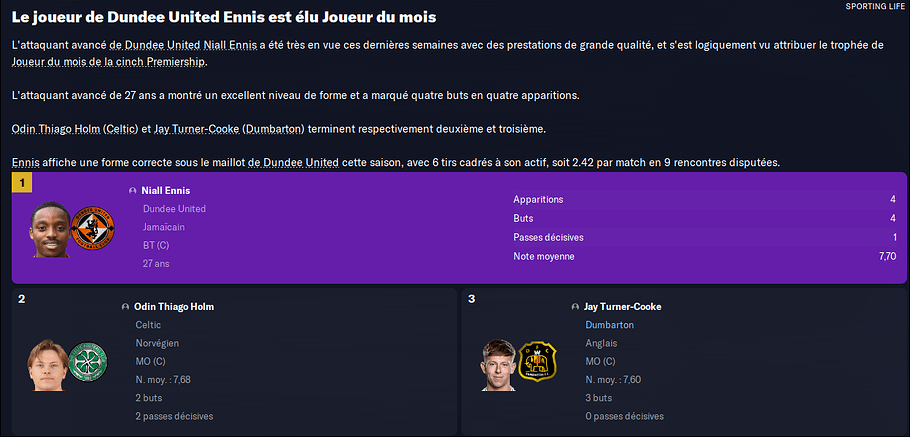Click Niall Ennis face portrait
The height and width of the screenshot is (437, 910).
[50, 229]
